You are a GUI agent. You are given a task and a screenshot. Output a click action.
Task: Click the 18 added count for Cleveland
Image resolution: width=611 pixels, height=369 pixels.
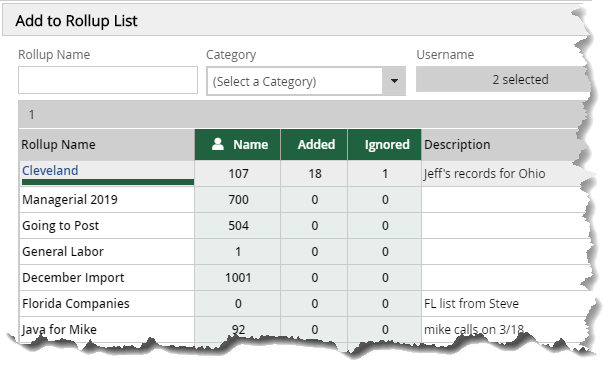[315, 174]
